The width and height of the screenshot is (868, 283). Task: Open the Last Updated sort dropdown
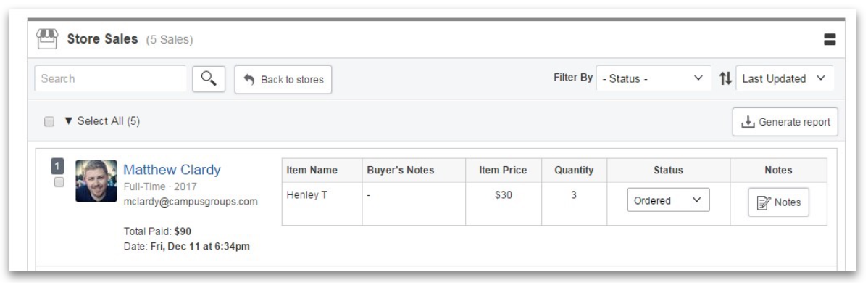[x=785, y=79]
